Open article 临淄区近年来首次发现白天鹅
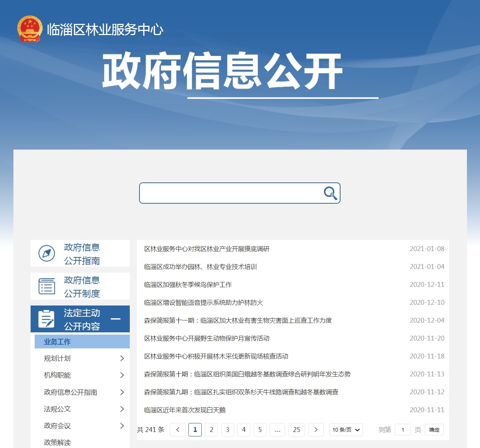This screenshot has height=448, width=480. [185, 410]
